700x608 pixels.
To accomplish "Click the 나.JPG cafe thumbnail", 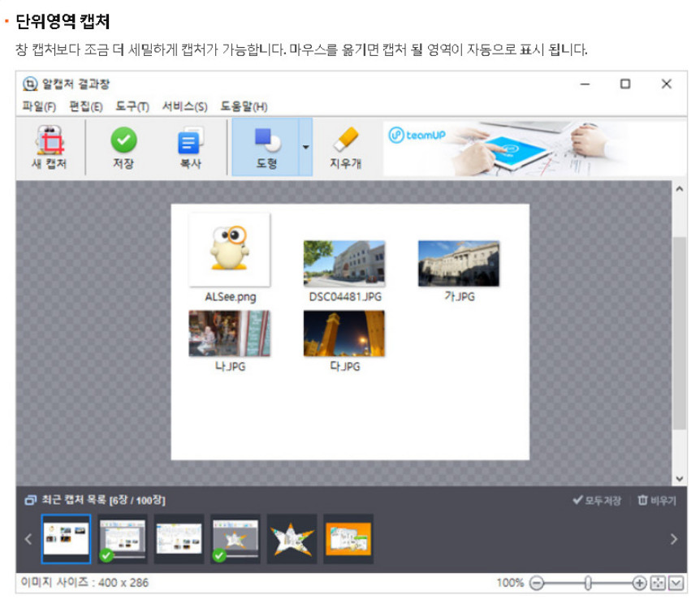I will [230, 334].
